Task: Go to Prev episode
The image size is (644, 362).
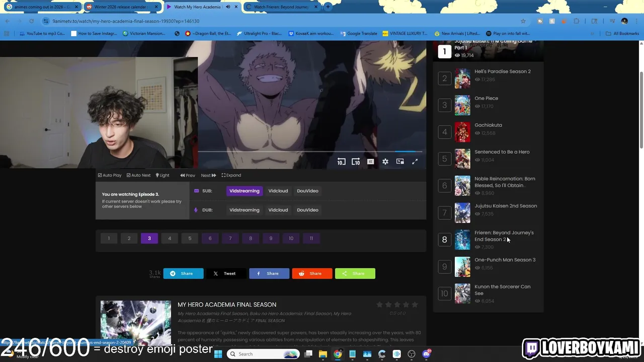Action: [188, 175]
